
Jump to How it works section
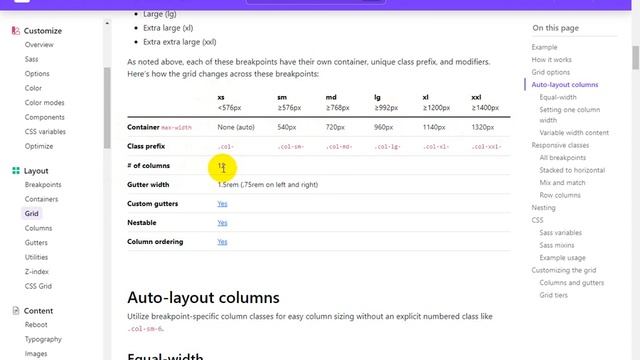551,60
